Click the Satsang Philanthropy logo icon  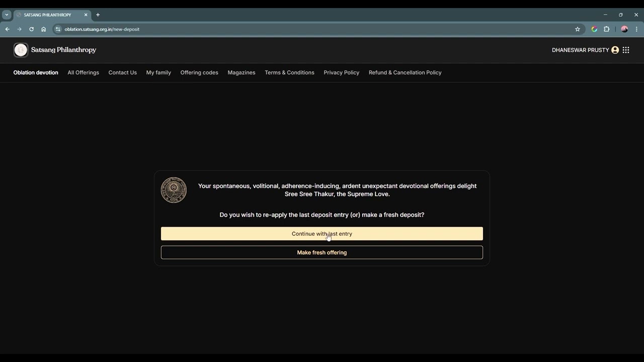click(x=21, y=50)
